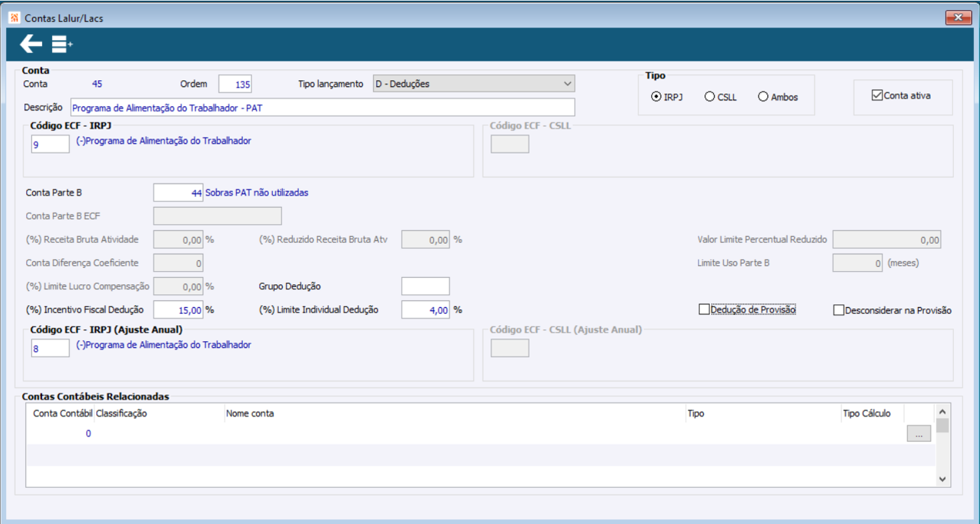
Task: Close the Contas Lalur/Lacs window
Action: (958, 18)
